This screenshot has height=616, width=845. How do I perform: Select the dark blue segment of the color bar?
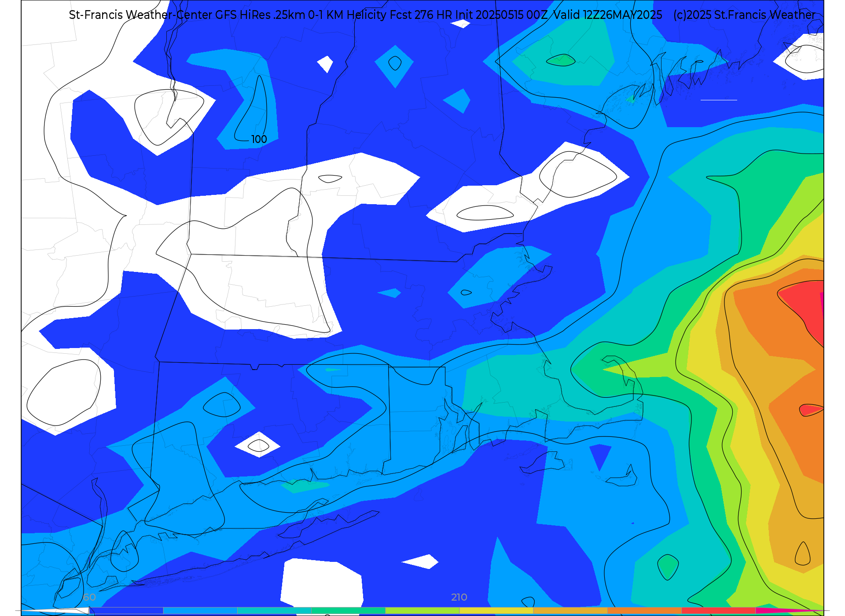click(x=126, y=611)
